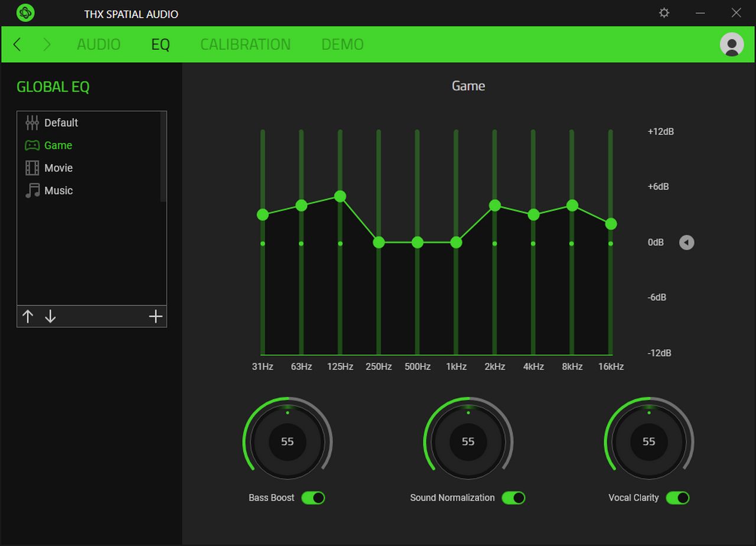Move preset down with down arrow
The height and width of the screenshot is (546, 756).
coord(50,317)
